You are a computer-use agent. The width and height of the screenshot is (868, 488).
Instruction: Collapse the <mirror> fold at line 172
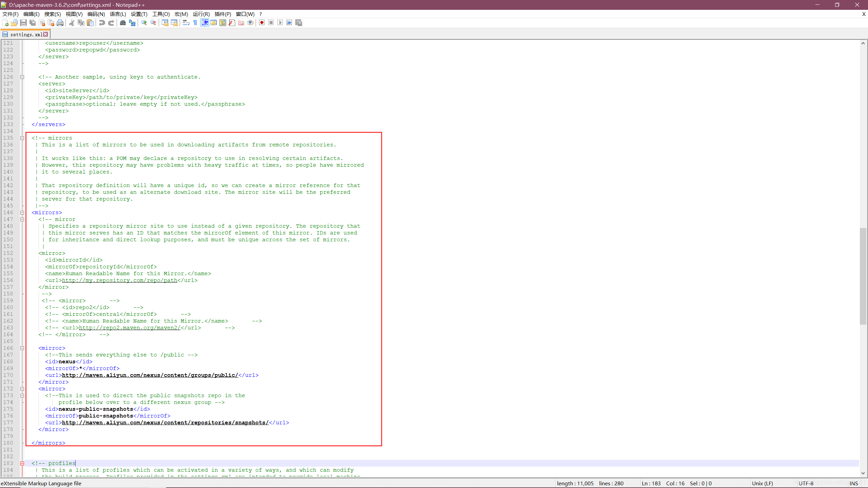point(22,389)
